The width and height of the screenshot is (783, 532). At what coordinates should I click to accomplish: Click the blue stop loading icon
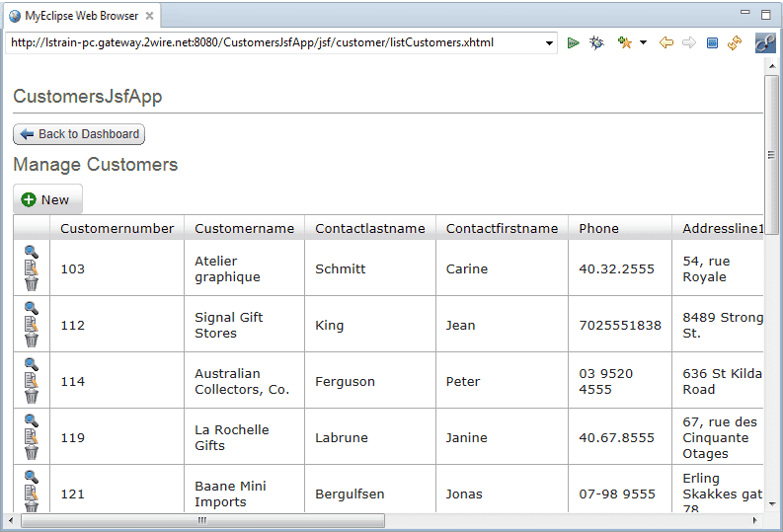712,42
